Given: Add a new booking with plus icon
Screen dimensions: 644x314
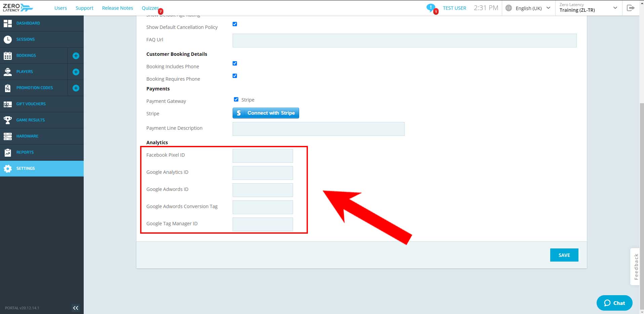Looking at the screenshot, I should 76,56.
